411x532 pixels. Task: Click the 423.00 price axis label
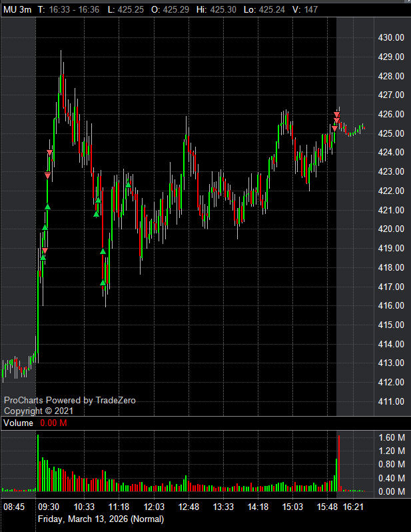click(x=391, y=171)
